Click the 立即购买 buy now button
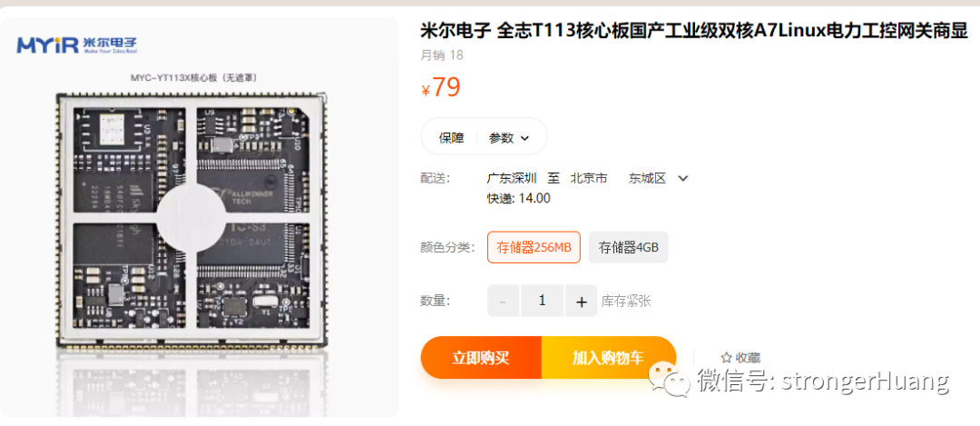 [x=481, y=358]
